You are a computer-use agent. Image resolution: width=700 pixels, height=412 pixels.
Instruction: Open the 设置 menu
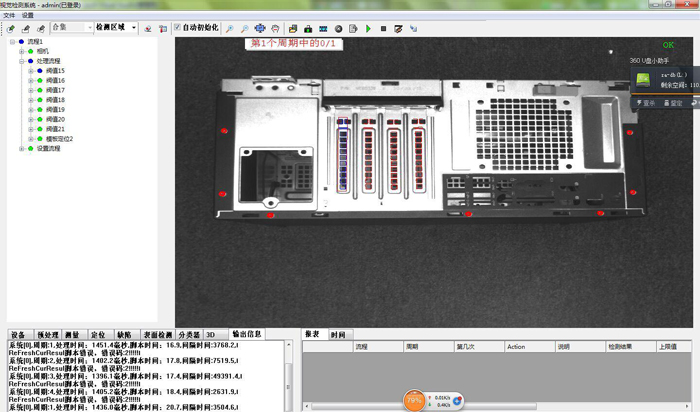(x=27, y=15)
